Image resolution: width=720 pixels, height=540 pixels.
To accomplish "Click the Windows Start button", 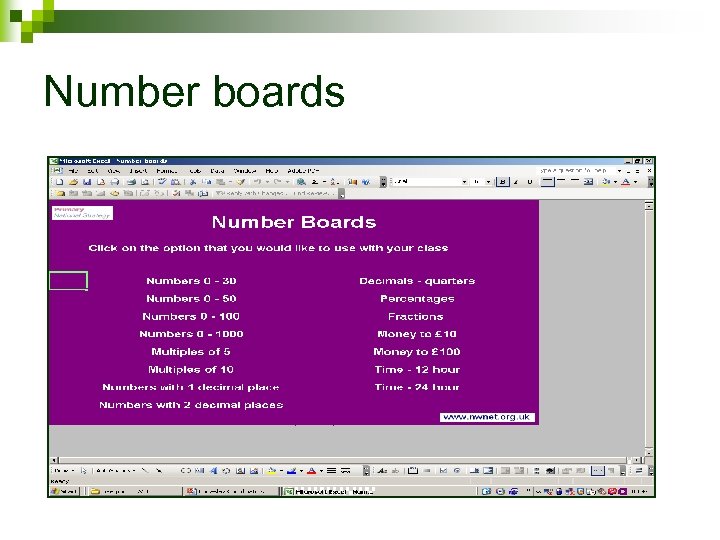I will 64,491.
